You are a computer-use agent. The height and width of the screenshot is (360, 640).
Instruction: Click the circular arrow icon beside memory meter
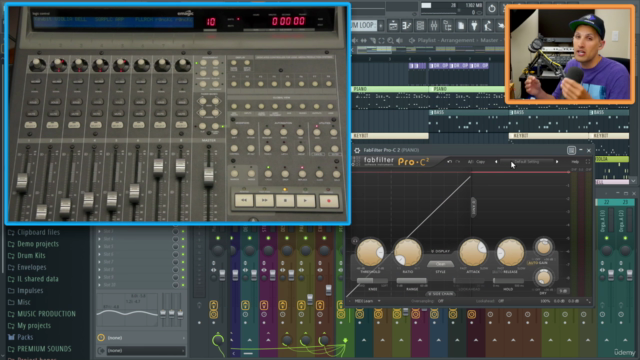pyautogui.click(x=492, y=8)
